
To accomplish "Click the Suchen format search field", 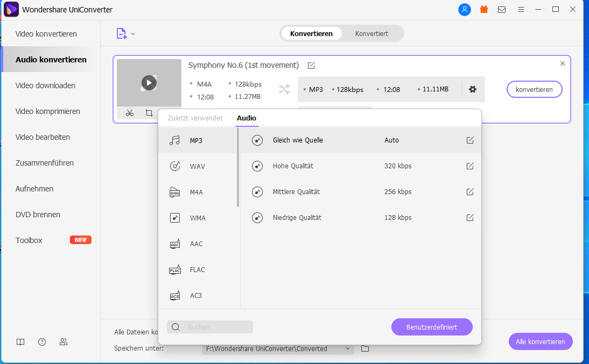I will click(215, 327).
